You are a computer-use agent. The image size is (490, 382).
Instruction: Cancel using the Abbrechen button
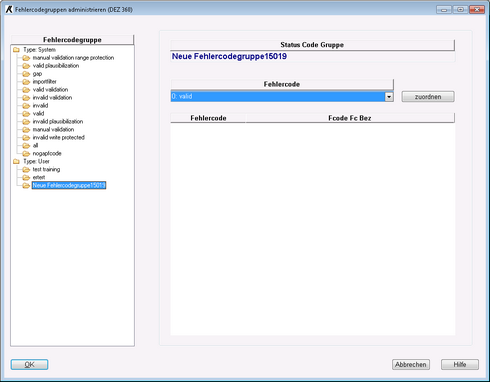[x=411, y=365]
